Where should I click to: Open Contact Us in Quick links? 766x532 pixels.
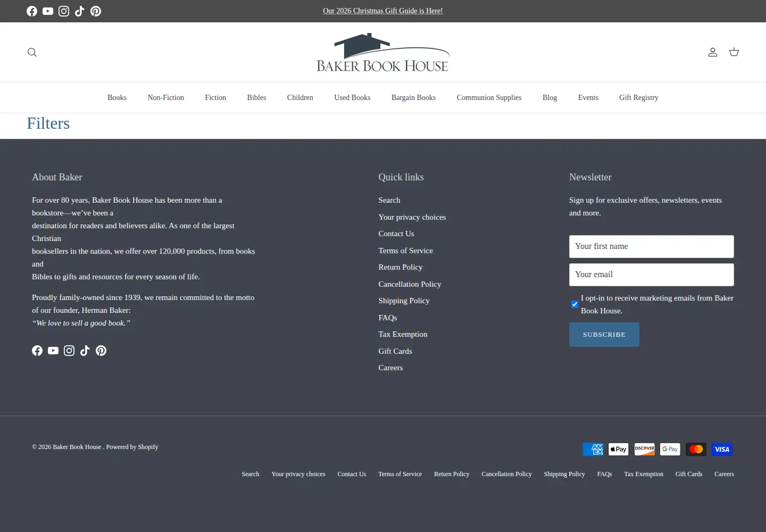point(396,234)
